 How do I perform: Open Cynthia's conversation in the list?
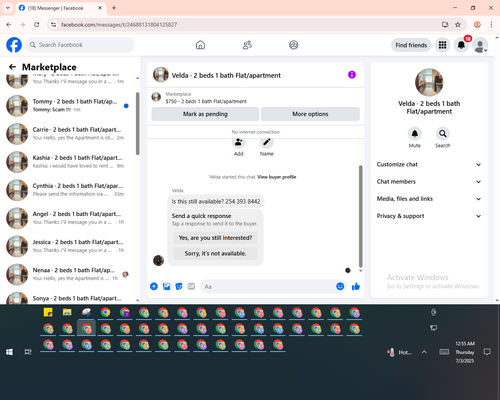(x=68, y=190)
